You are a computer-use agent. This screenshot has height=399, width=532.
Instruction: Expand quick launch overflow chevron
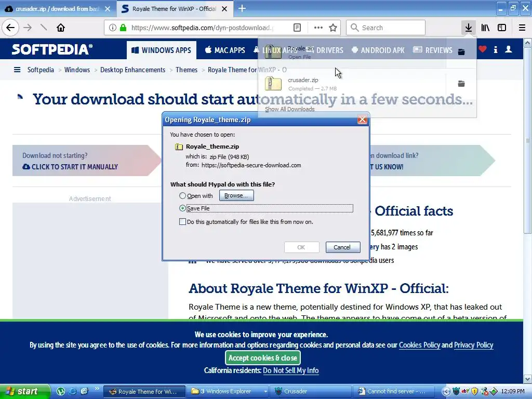tap(97, 389)
